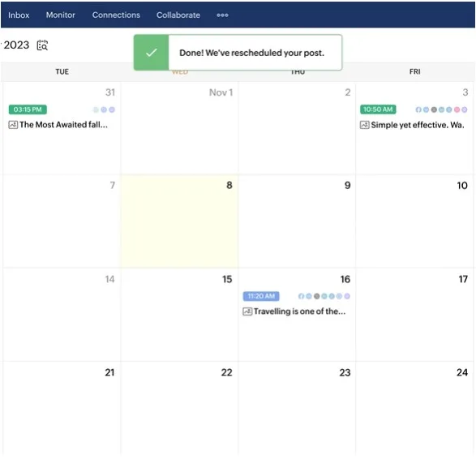Click image icon of Most Awaited post
The image size is (476, 468).
click(x=13, y=125)
